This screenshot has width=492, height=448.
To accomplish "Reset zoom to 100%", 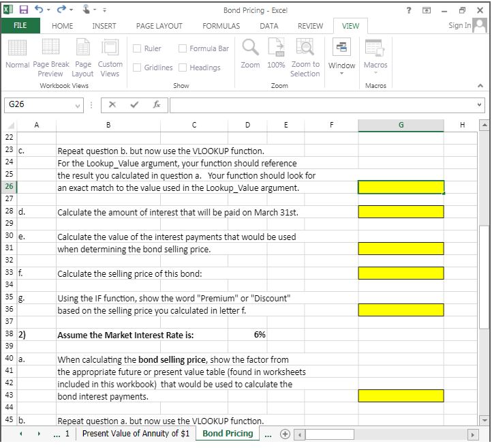I will click(x=276, y=53).
